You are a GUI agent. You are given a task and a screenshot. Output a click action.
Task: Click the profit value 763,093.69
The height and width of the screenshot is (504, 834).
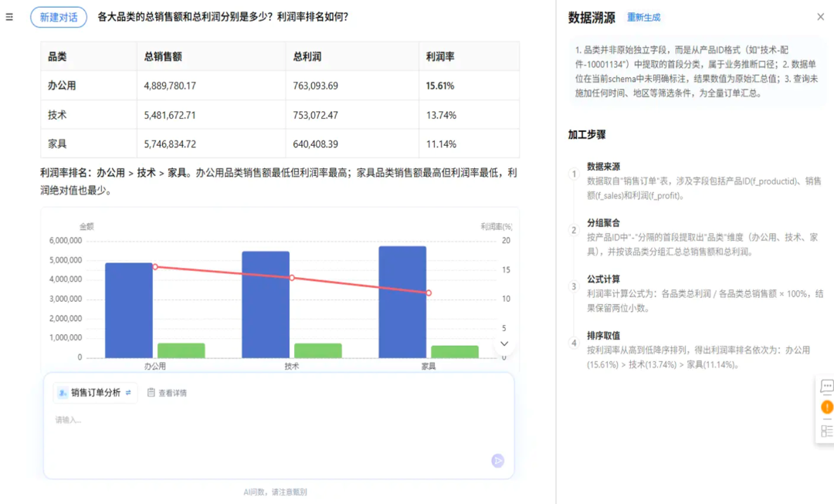315,86
